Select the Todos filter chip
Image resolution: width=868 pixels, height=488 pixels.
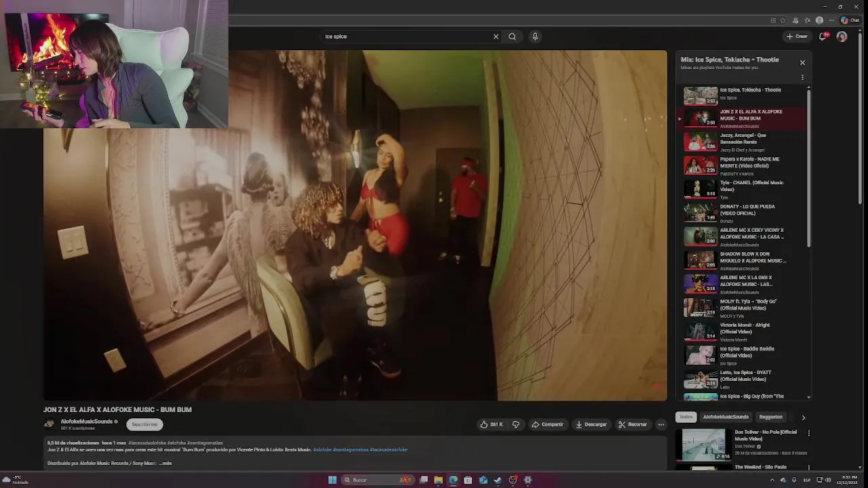686,417
